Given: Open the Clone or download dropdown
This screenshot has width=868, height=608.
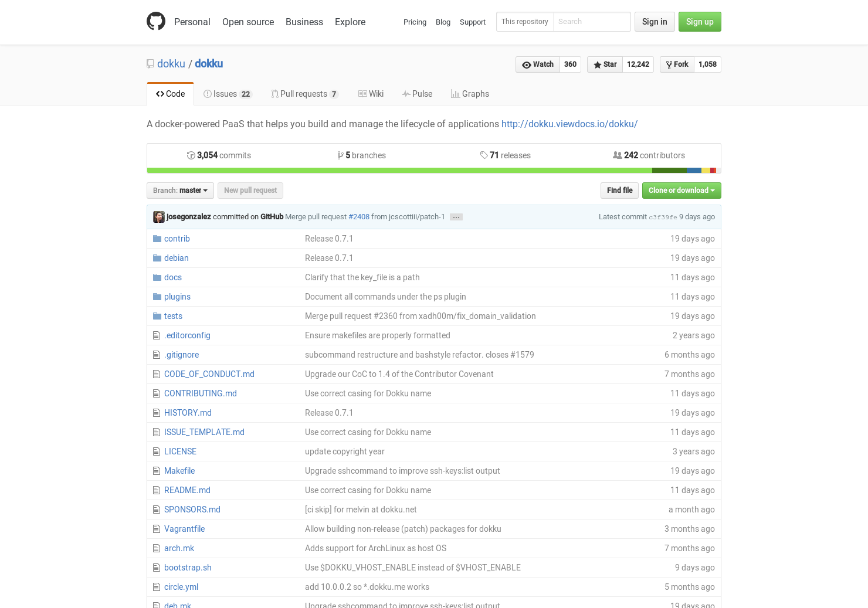Looking at the screenshot, I should pyautogui.click(x=681, y=191).
